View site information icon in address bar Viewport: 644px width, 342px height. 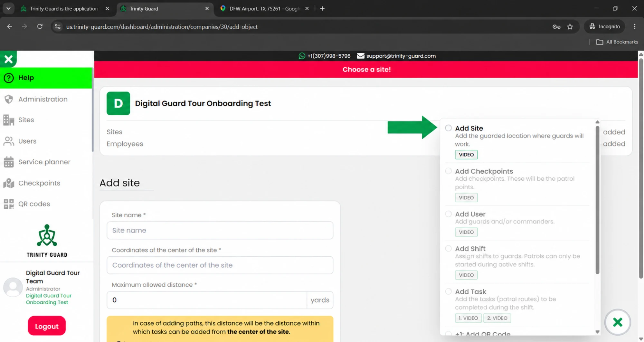click(58, 26)
